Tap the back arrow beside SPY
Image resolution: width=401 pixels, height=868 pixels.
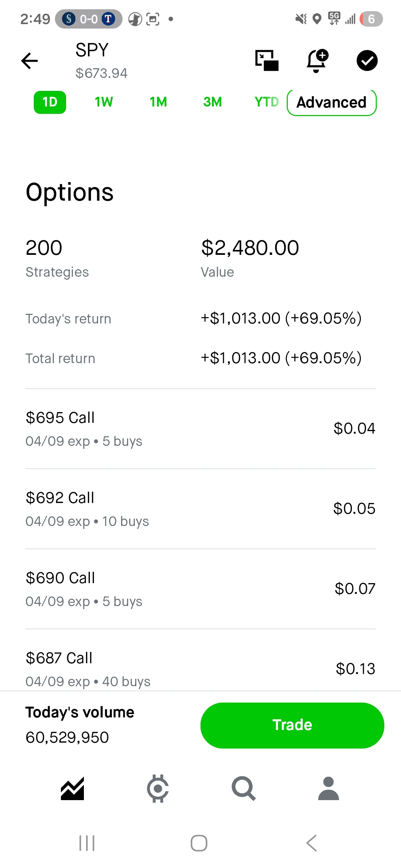[x=30, y=61]
